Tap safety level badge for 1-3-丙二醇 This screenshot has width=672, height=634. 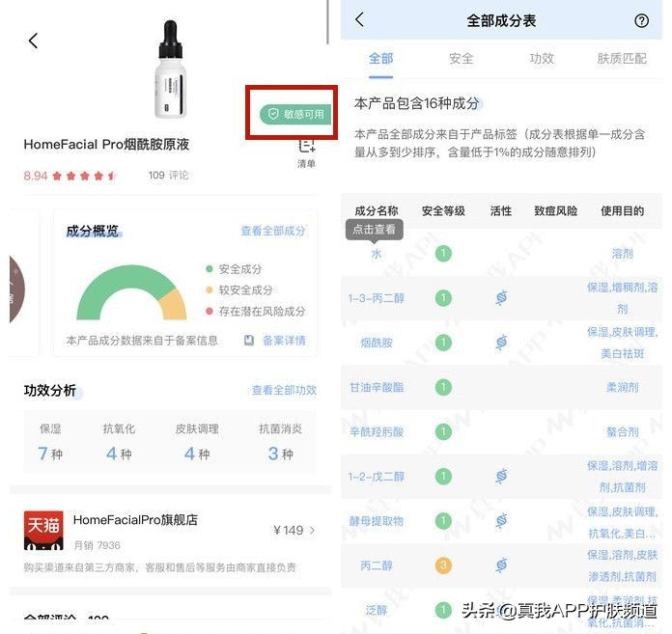pyautogui.click(x=443, y=298)
